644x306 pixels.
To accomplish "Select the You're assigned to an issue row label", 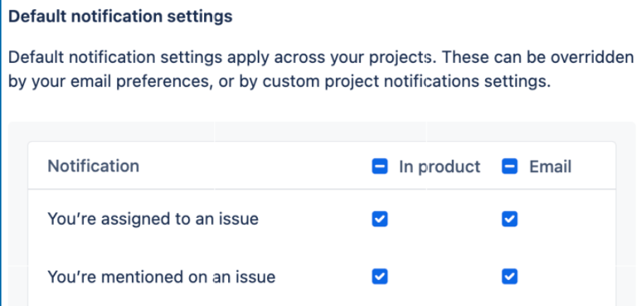I will click(153, 219).
